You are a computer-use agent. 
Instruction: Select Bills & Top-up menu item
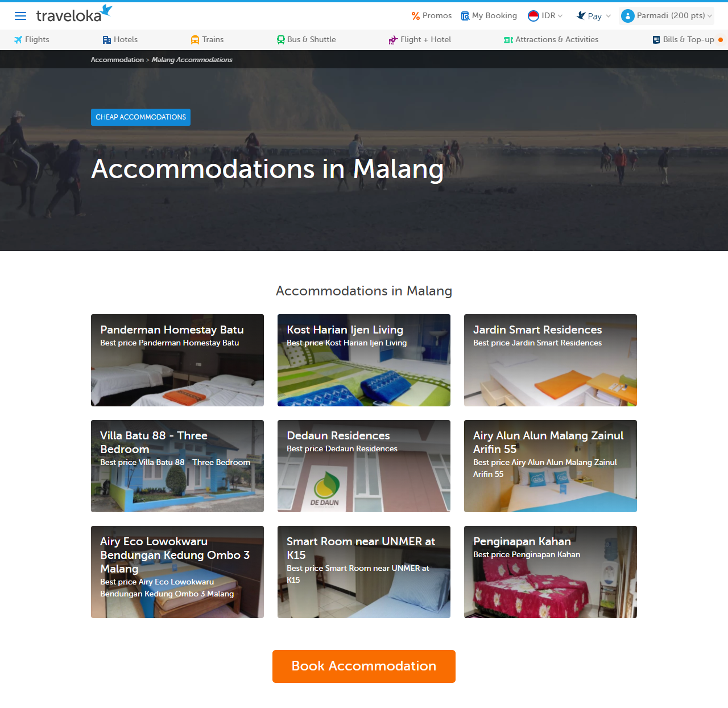coord(688,40)
